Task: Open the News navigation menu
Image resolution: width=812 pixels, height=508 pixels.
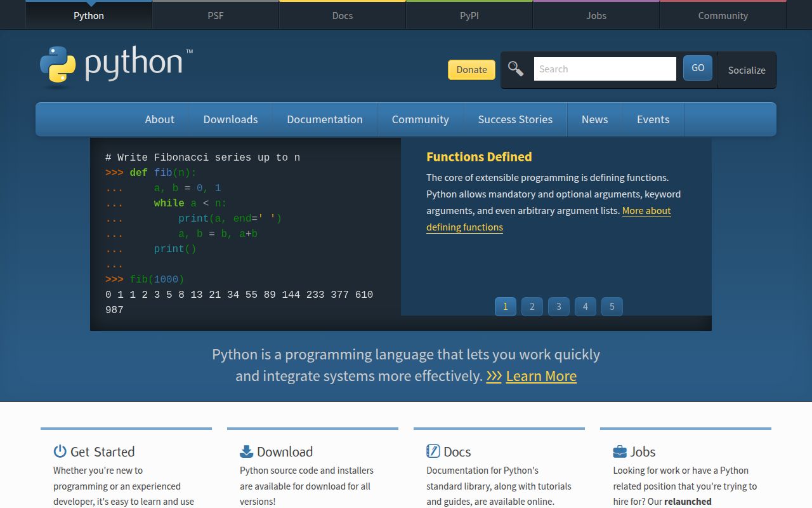Action: [594, 119]
